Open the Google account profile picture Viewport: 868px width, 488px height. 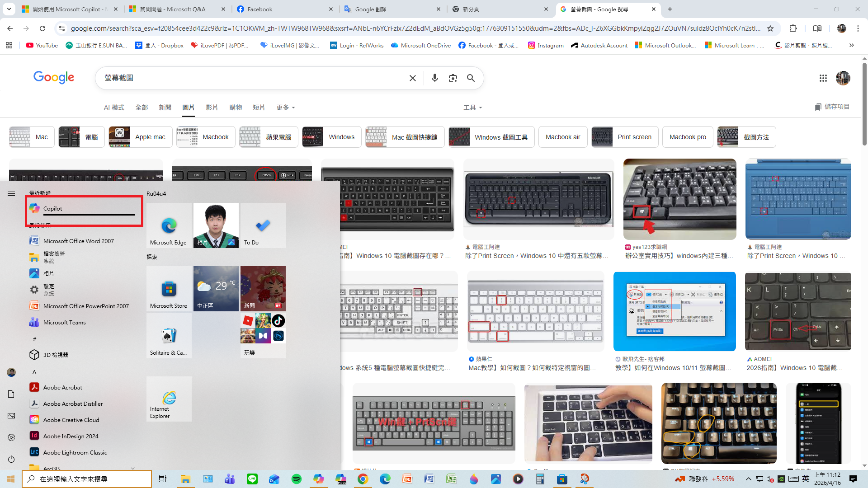pyautogui.click(x=843, y=78)
